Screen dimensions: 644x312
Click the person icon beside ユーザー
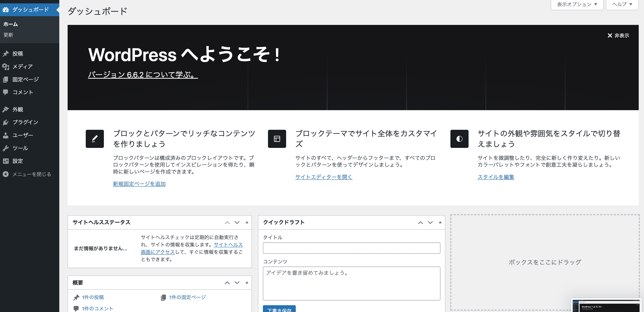click(6, 135)
